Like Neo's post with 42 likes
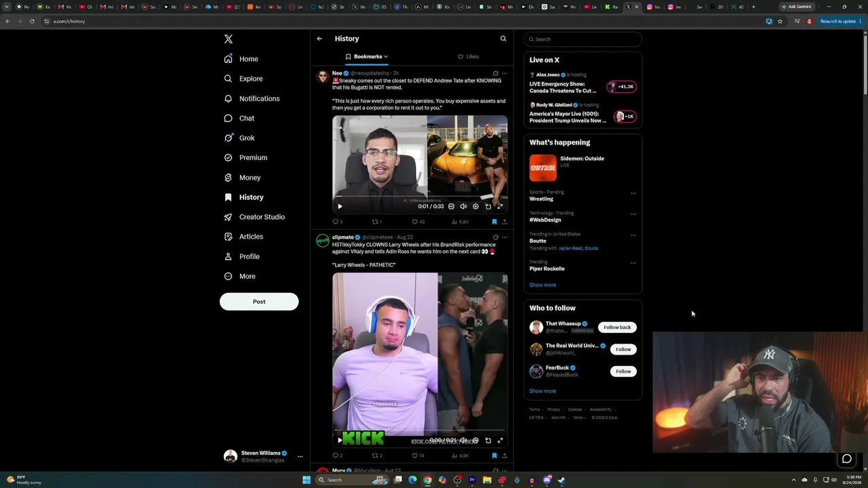Viewport: 868px width, 488px height. [x=418, y=222]
